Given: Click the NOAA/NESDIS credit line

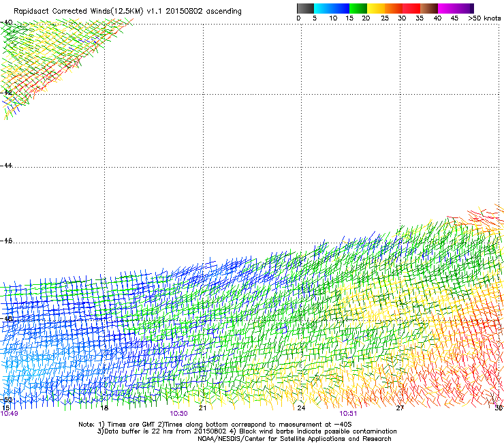Looking at the screenshot, I should [294, 439].
